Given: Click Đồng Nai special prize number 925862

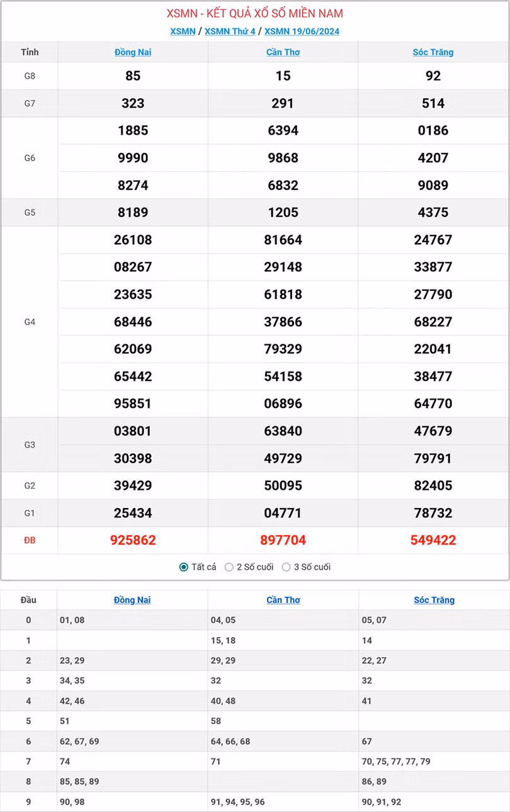Looking at the screenshot, I should tap(133, 540).
